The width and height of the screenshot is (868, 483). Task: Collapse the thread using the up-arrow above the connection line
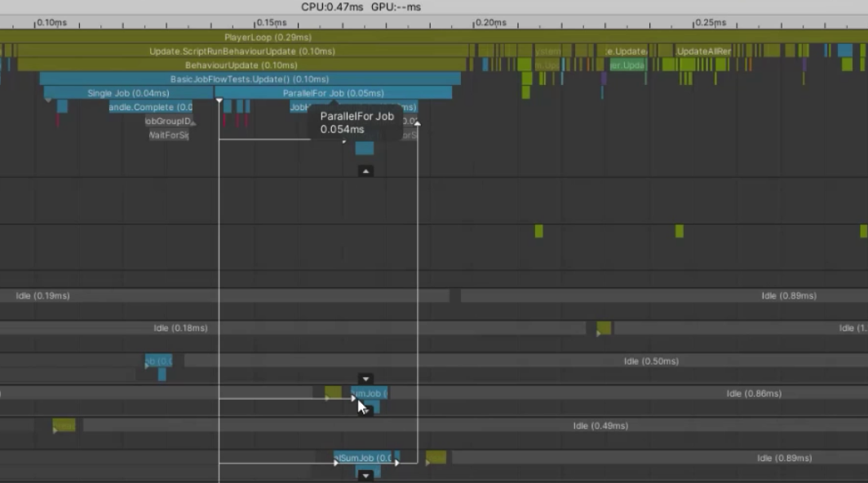pos(365,171)
